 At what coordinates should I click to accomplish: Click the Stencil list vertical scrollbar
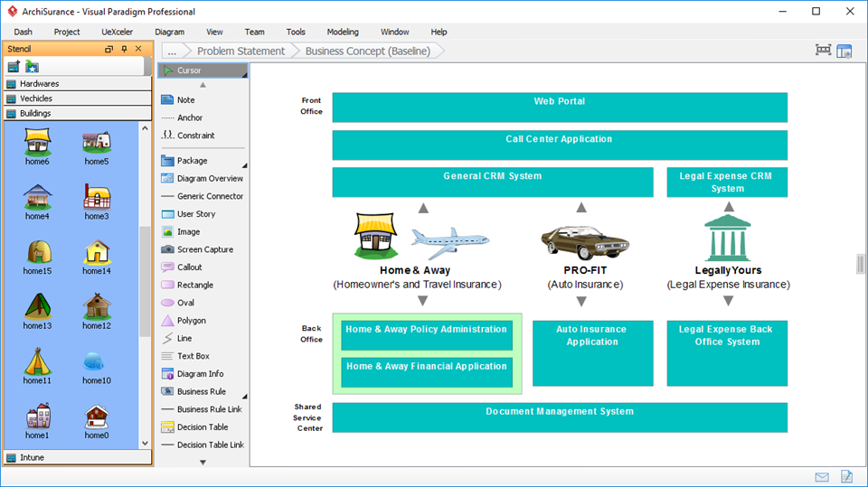click(x=145, y=282)
